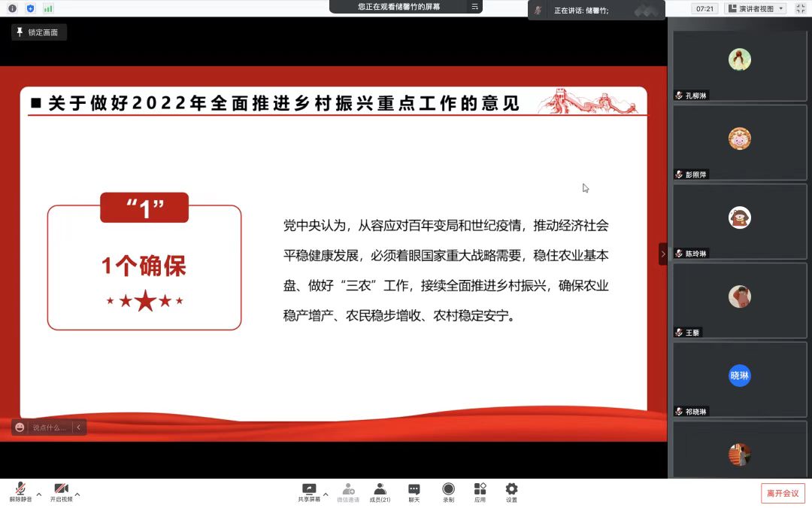Expand audio options arrow beside 解除静音
812x508 pixels.
[x=39, y=494]
